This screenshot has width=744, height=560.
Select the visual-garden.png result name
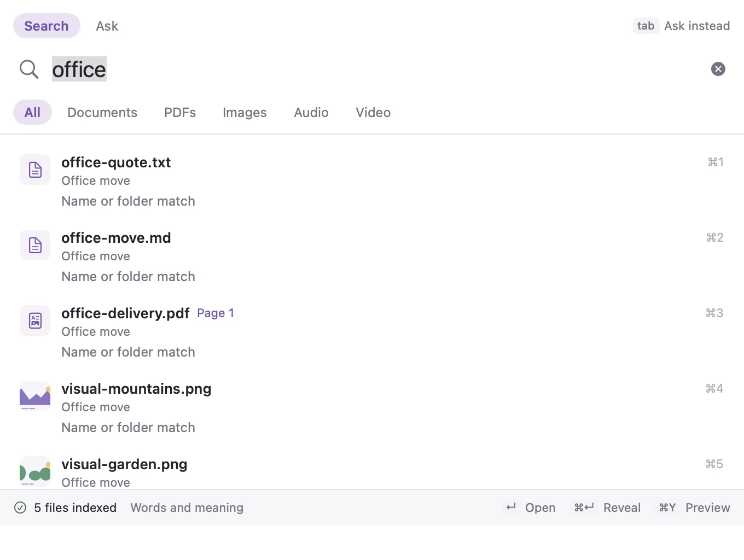pyautogui.click(x=124, y=464)
